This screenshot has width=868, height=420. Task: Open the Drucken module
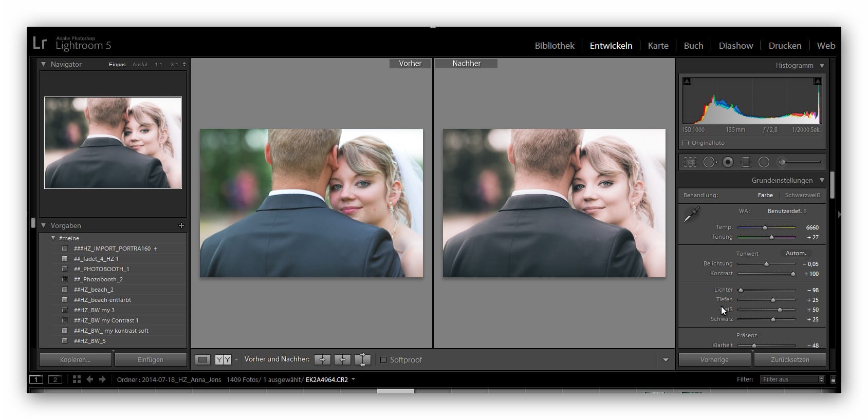785,46
